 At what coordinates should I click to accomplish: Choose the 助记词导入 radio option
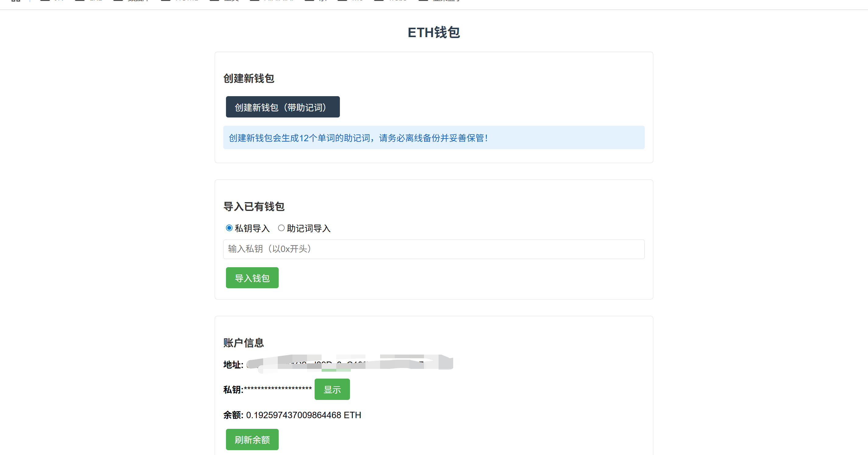(281, 228)
